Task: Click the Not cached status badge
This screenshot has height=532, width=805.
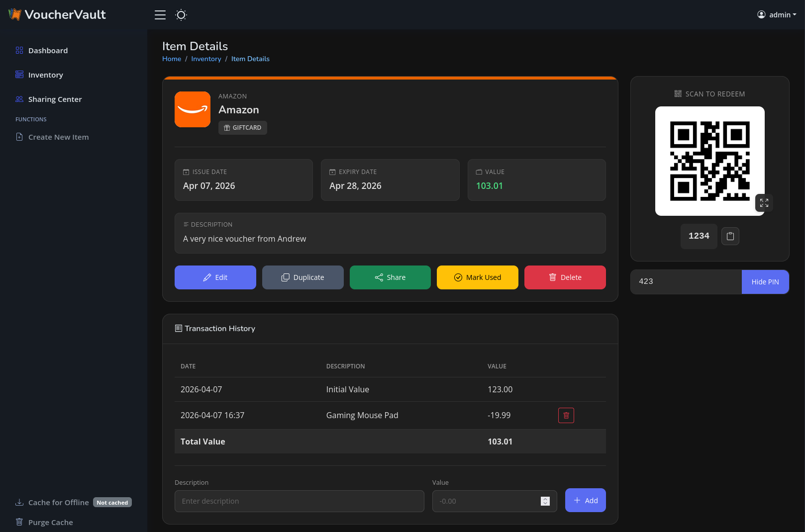Action: click(112, 503)
